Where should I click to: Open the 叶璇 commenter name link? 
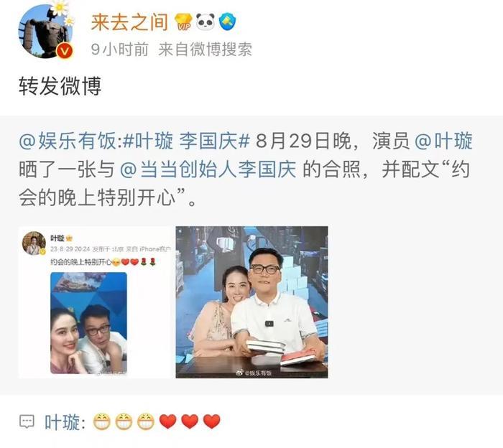click(63, 421)
